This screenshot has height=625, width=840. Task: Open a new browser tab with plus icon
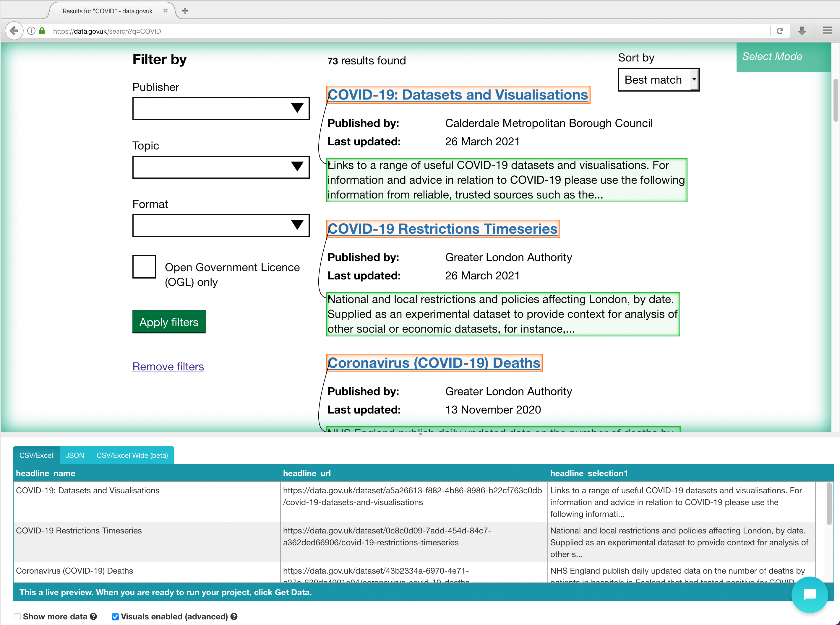click(185, 11)
